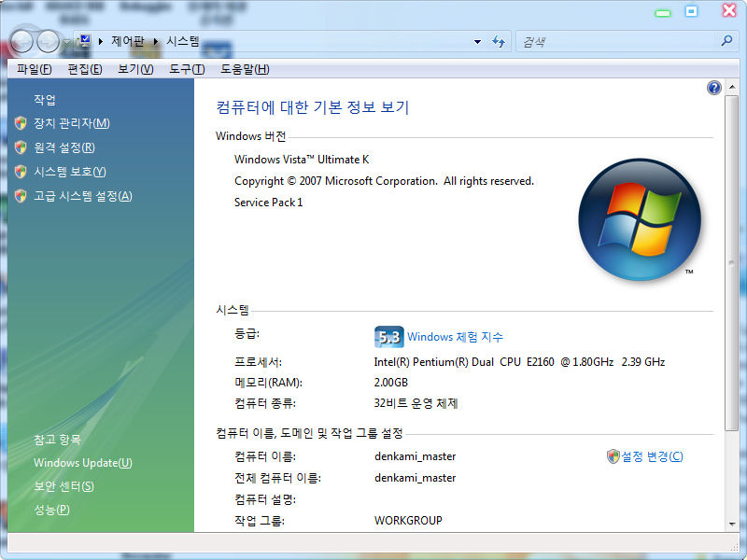
Task: Click the shield icon beside 원격 설정
Action: pos(21,147)
